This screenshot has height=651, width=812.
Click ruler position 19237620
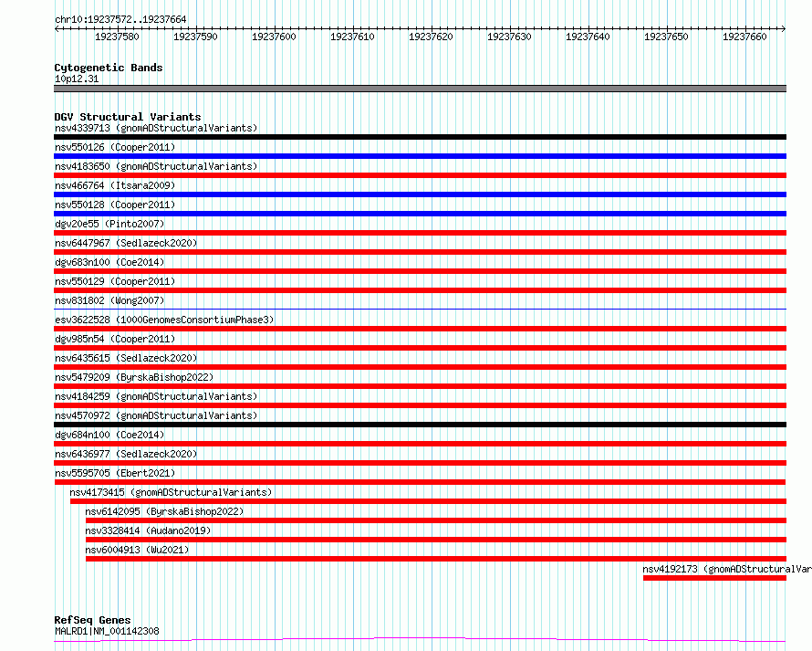431,37
